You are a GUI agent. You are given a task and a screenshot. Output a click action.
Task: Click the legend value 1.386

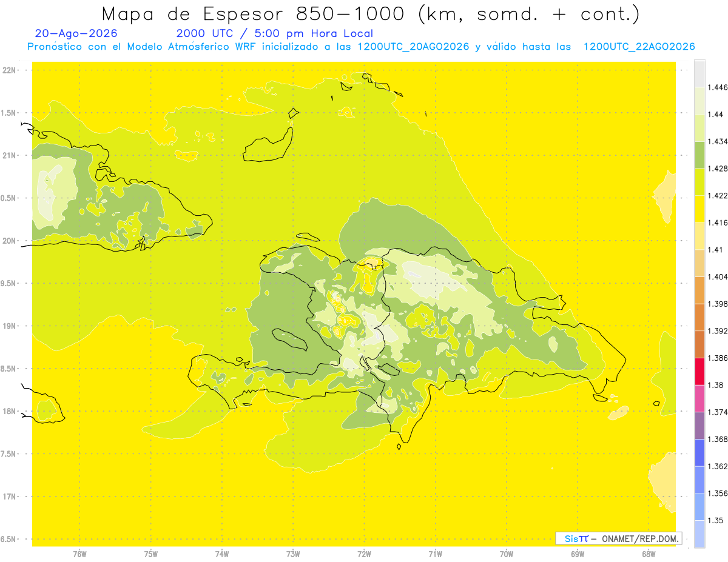[718, 358]
